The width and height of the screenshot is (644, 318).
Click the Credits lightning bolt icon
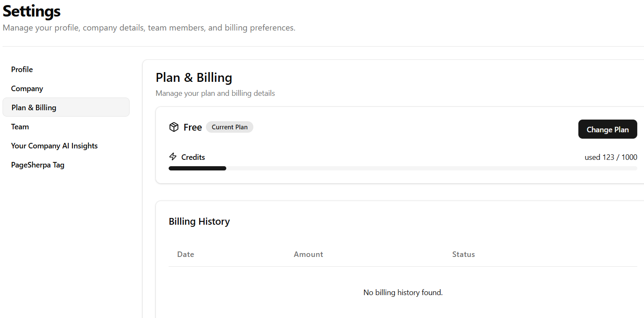pyautogui.click(x=173, y=157)
